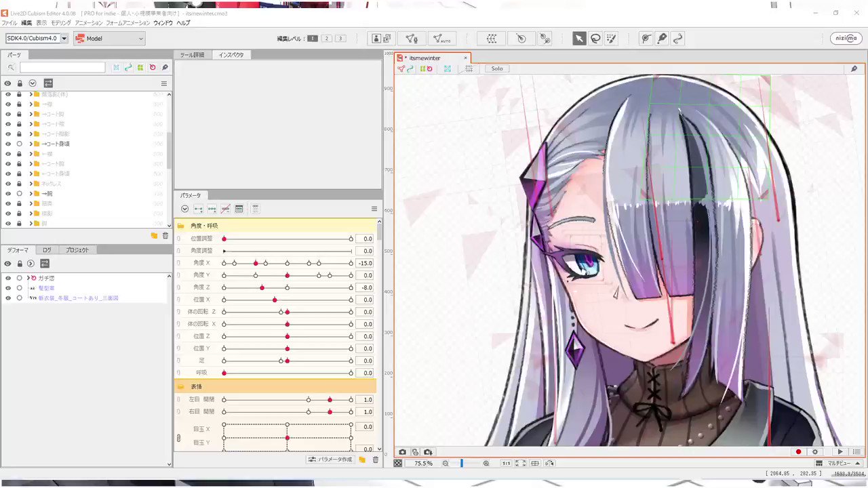Image resolution: width=868 pixels, height=488 pixels.
Task: Click the 角度 X slider track
Action: tap(288, 263)
